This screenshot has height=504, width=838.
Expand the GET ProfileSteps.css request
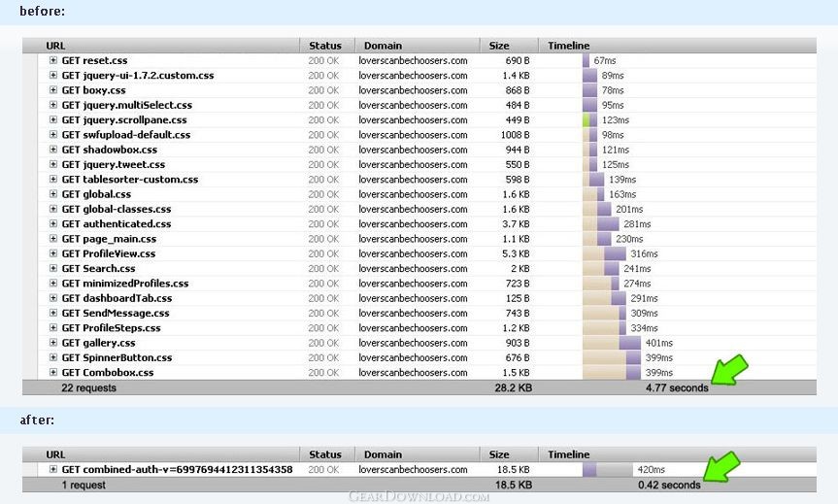click(52, 328)
